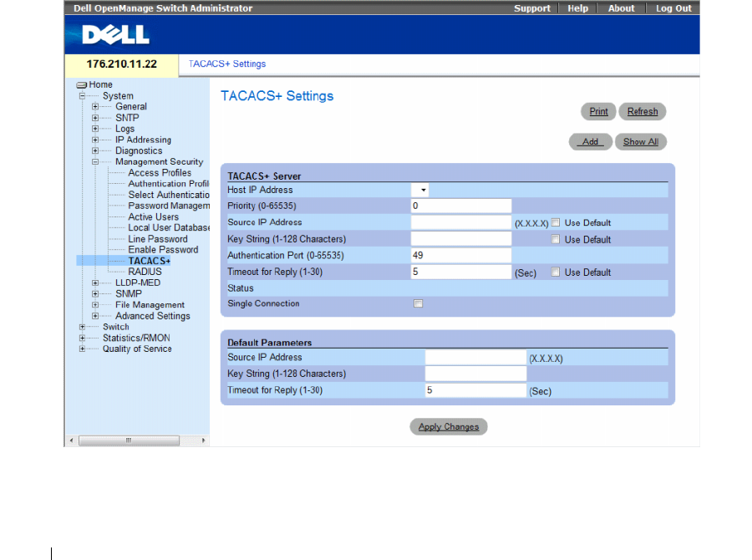
Task: Expand the Quality of Service node
Action: pyautogui.click(x=82, y=349)
